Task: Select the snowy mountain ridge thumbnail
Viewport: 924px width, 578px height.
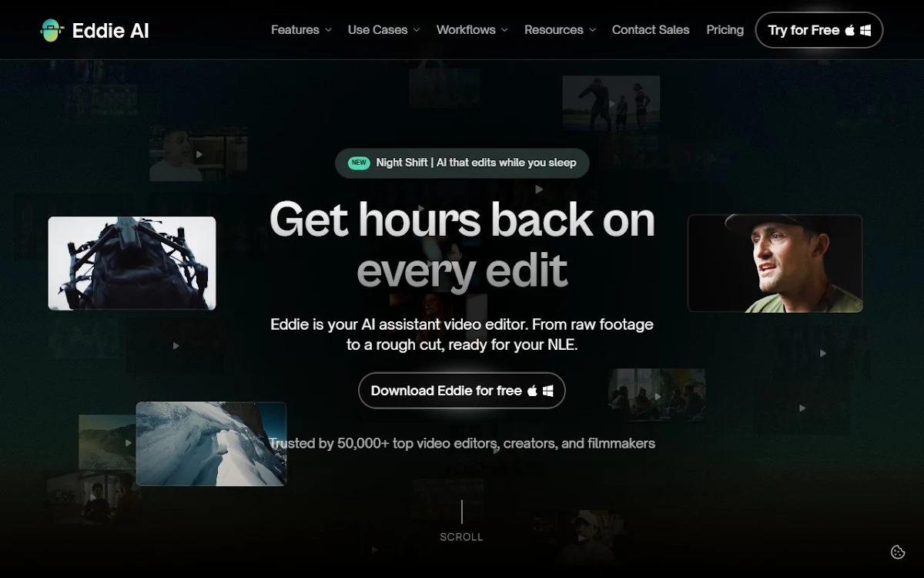Action: point(211,444)
